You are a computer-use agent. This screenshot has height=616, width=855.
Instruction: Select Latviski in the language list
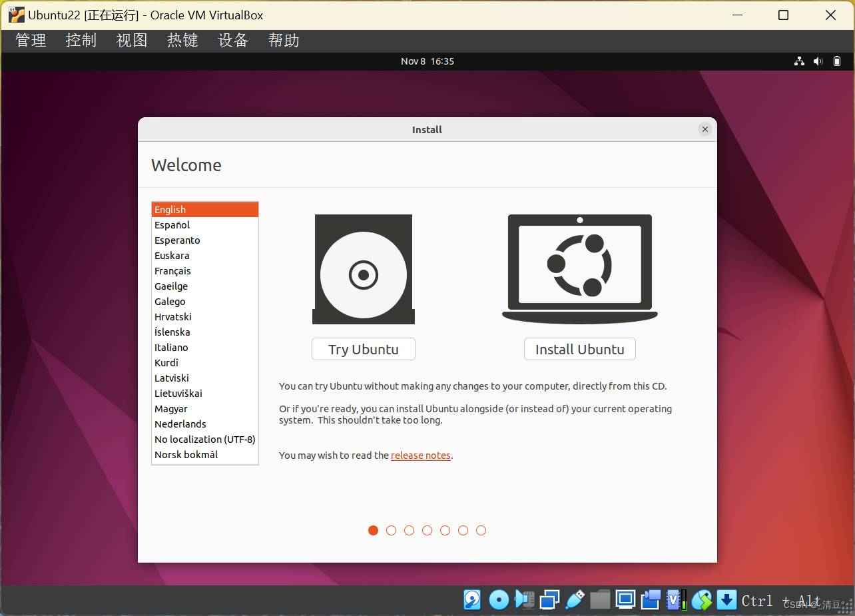(x=205, y=378)
